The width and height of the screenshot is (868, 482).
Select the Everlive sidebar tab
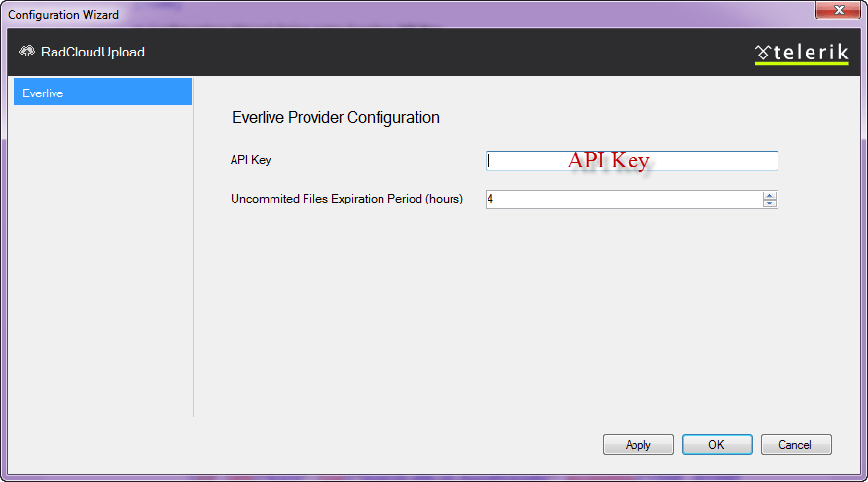(x=102, y=93)
